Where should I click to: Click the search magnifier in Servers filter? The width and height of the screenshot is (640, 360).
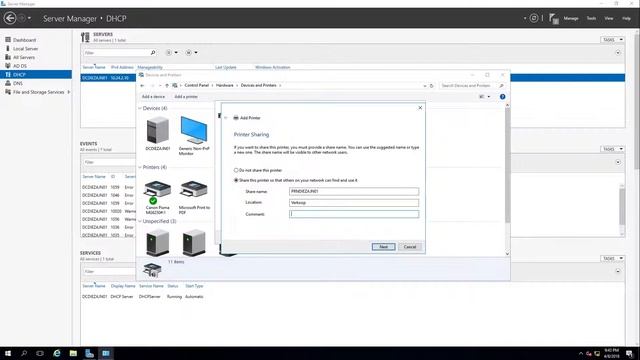(x=153, y=53)
